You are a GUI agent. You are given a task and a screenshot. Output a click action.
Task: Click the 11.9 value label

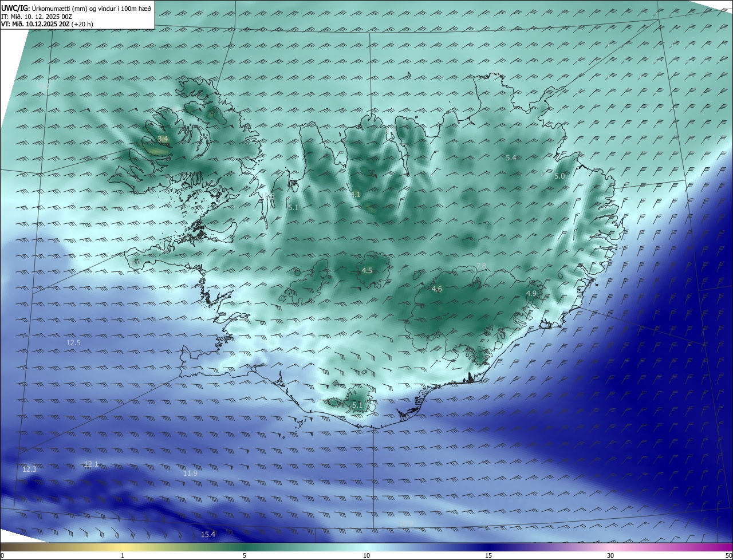coord(190,473)
